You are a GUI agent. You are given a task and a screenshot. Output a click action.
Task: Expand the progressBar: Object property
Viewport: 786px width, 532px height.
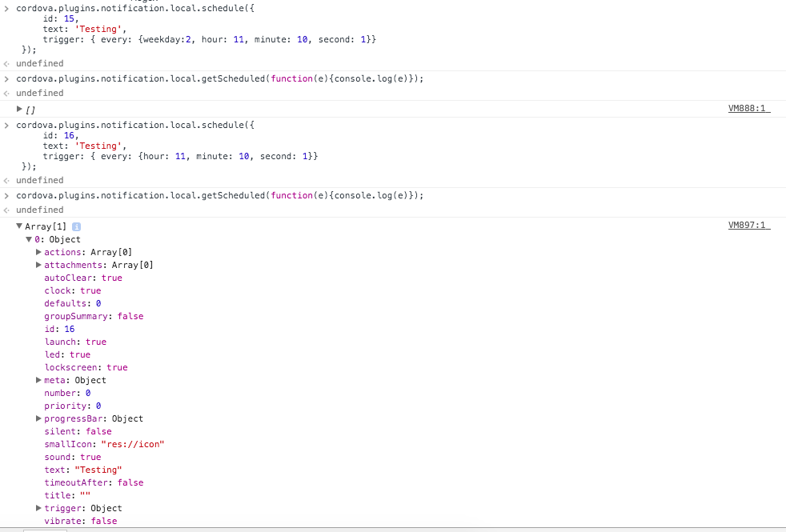click(x=38, y=418)
